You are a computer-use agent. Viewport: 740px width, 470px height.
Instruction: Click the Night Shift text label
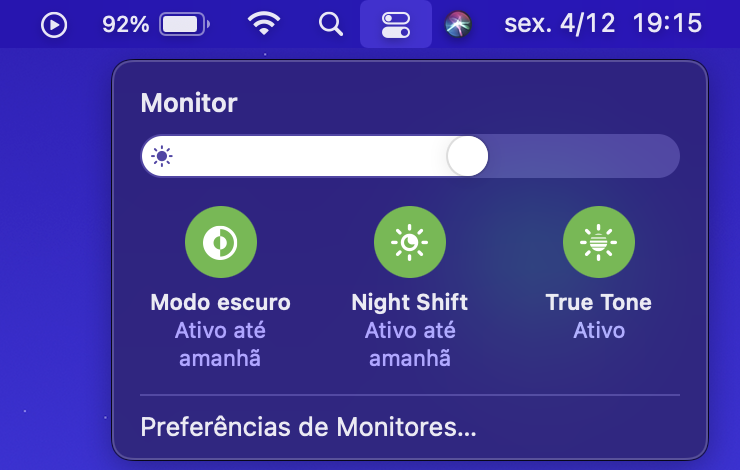[410, 302]
